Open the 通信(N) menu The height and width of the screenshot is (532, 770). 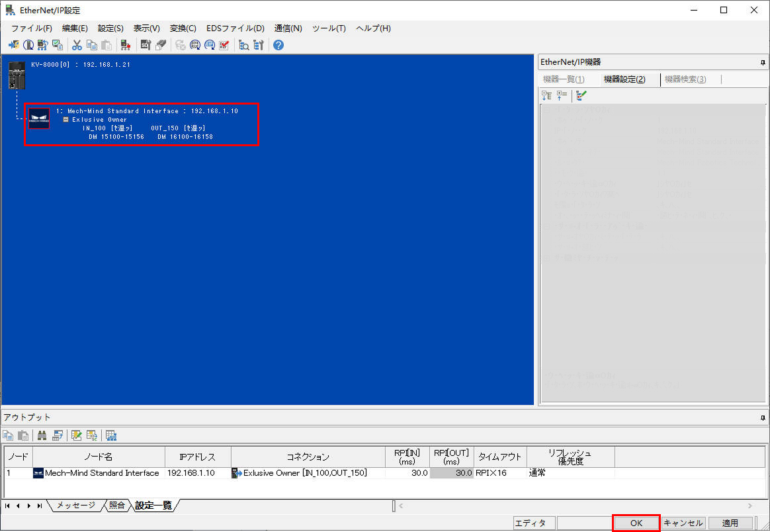288,28
